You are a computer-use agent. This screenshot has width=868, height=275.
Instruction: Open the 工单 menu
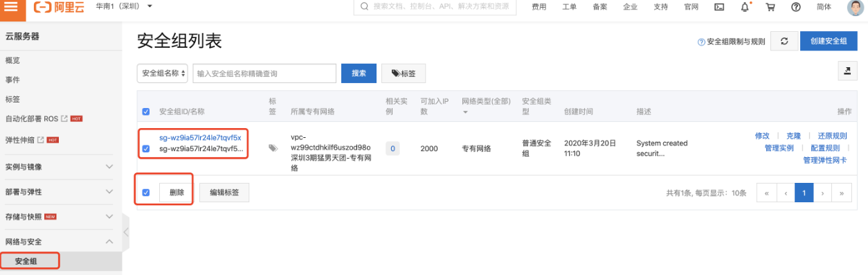point(569,7)
